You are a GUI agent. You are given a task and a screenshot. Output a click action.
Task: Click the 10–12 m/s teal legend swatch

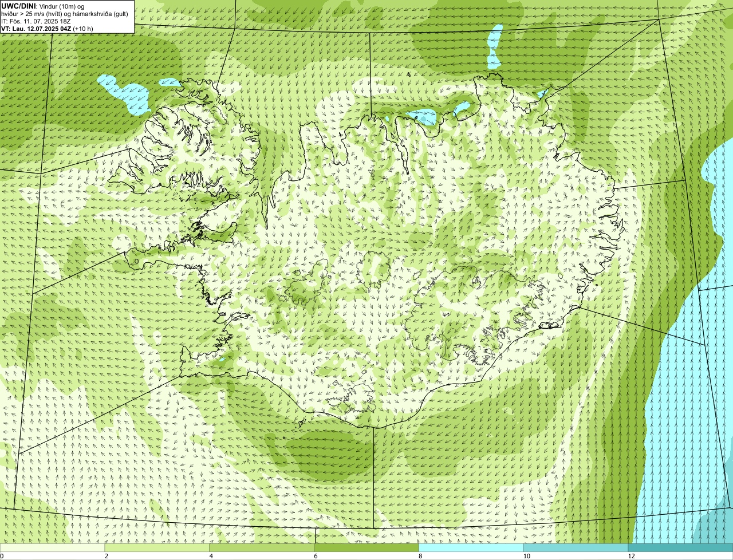pyautogui.click(x=576, y=548)
